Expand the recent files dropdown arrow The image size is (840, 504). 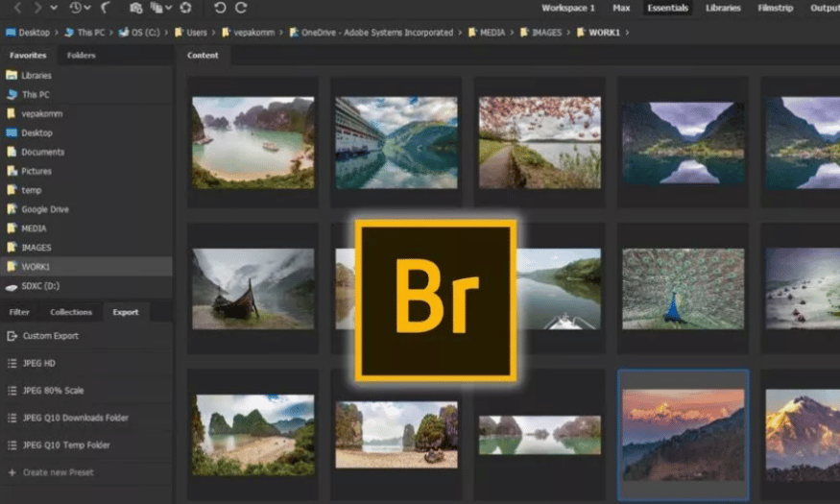click(87, 8)
